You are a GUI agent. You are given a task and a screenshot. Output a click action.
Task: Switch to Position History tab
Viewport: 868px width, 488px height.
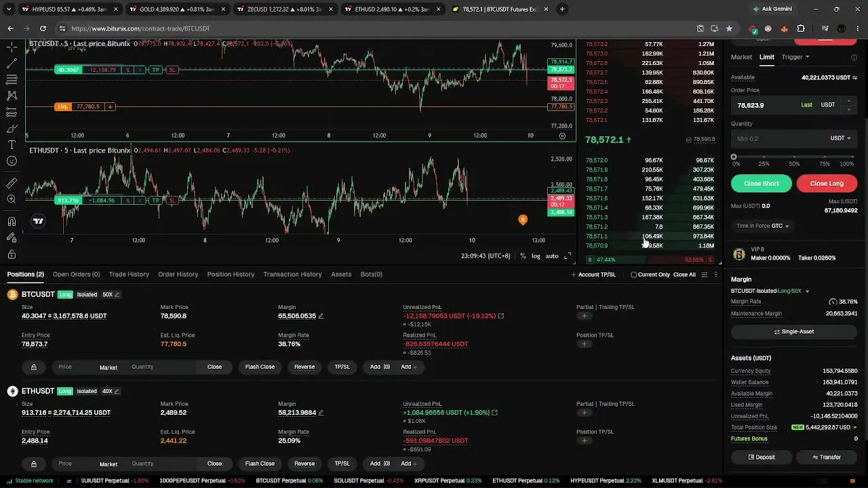click(x=231, y=274)
